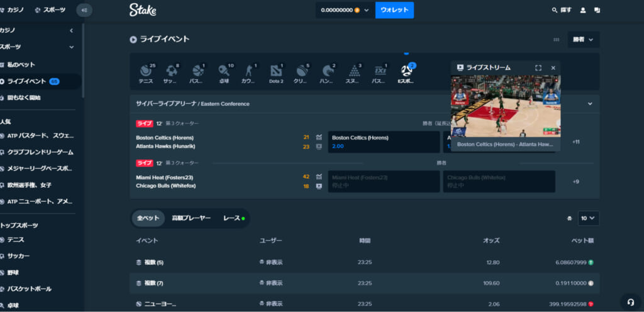Close the live stream (ライブストリーム) popup
Screen dimensions: 644x312
553,68
